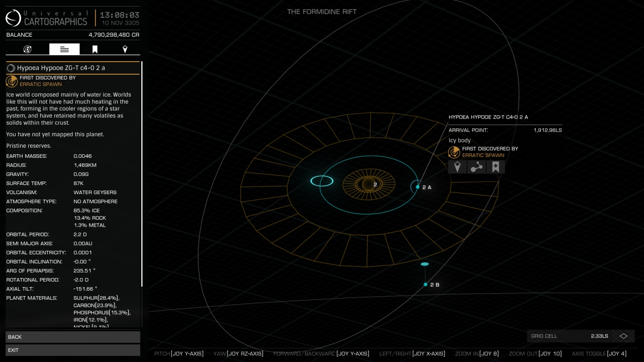Image resolution: width=644 pixels, height=362 pixels.
Task: Click SULPHUR(28.4%) in planet materials
Action: (97, 298)
